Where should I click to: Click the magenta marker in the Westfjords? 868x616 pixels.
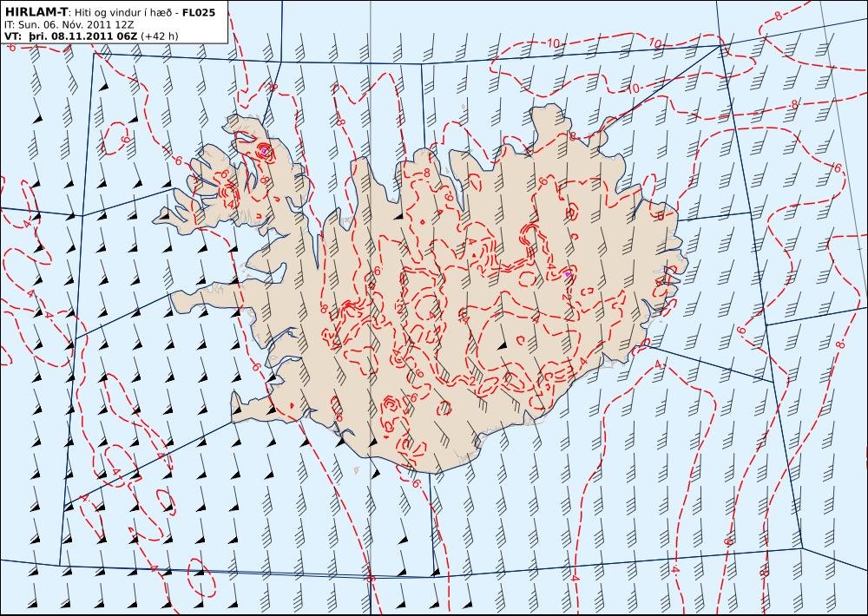coord(264,151)
